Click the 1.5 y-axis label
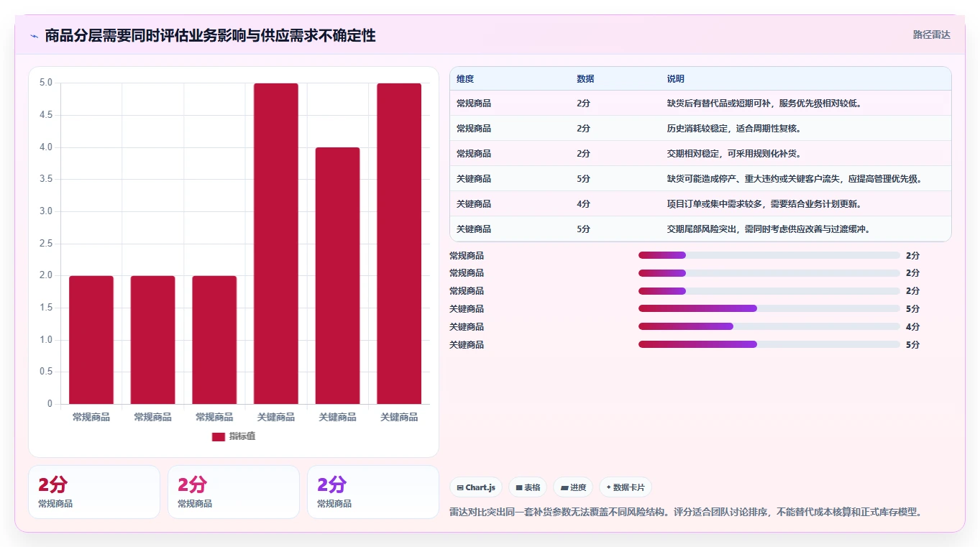Image resolution: width=980 pixels, height=547 pixels. click(x=46, y=308)
